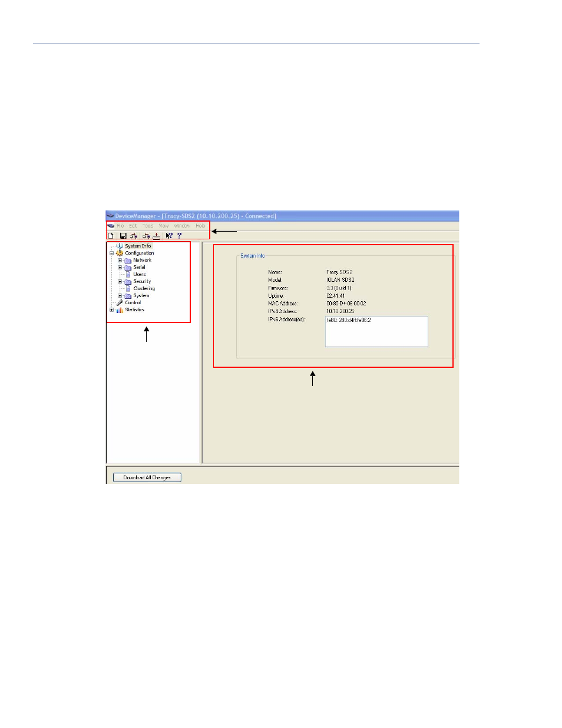Click the Download All Changes button
Viewport: 562px width, 728px height.
[x=147, y=477]
